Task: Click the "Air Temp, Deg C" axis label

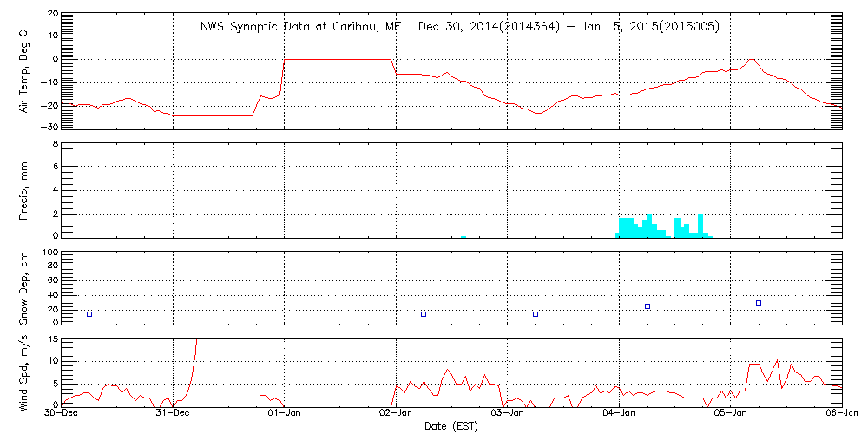Action: pos(24,71)
